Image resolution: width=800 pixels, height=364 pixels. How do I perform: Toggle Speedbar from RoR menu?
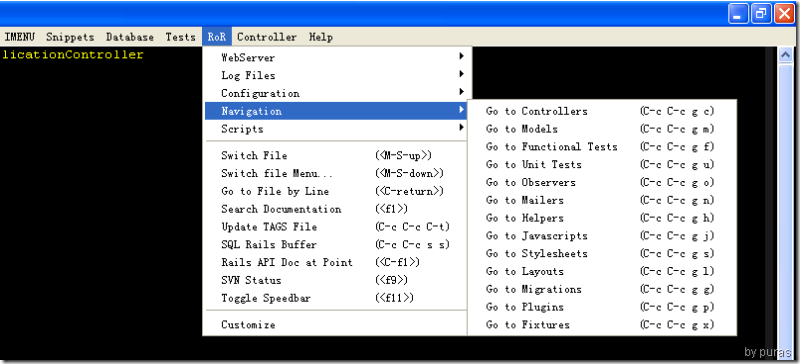point(336,298)
